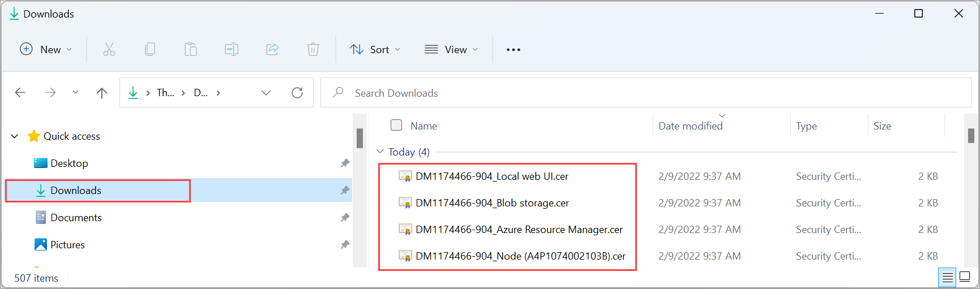
Task: Click the navigation pane scrollbar thumb
Action: click(x=360, y=138)
